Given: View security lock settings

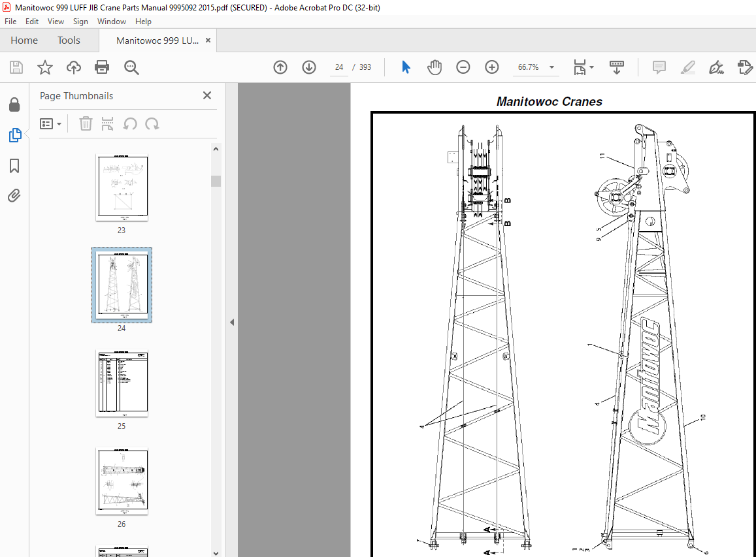Looking at the screenshot, I should (14, 104).
